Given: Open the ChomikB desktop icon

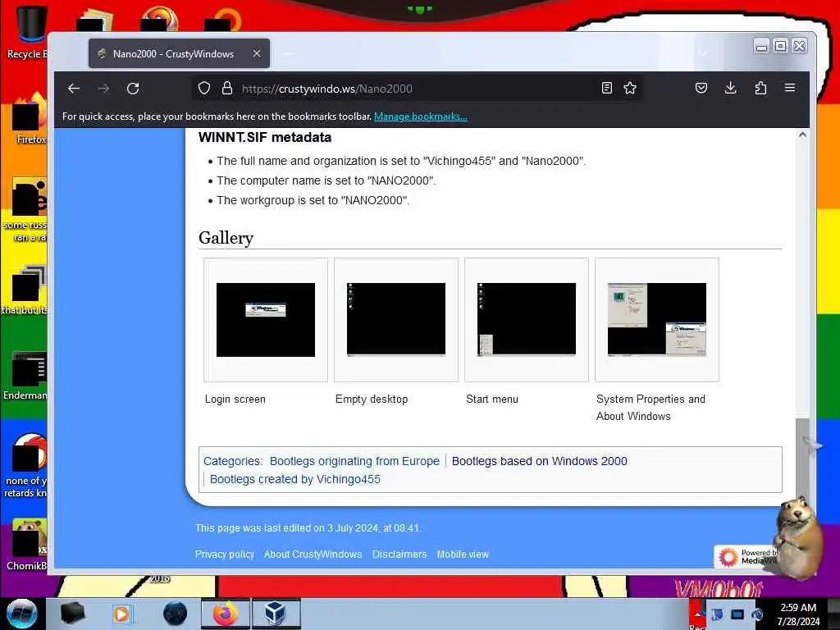Looking at the screenshot, I should (x=27, y=544).
